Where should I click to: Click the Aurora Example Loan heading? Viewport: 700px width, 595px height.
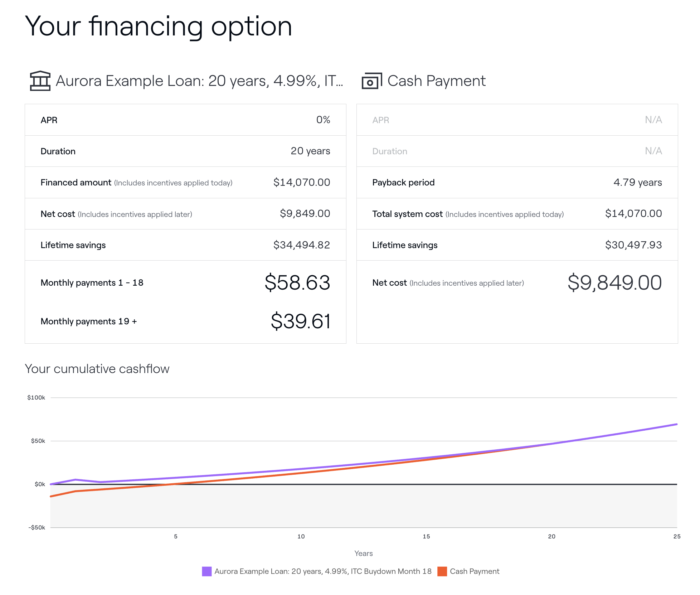coord(199,81)
